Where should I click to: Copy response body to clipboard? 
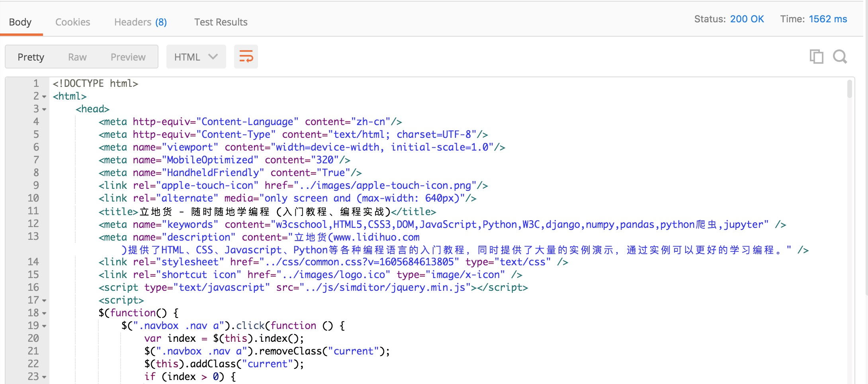pos(816,57)
